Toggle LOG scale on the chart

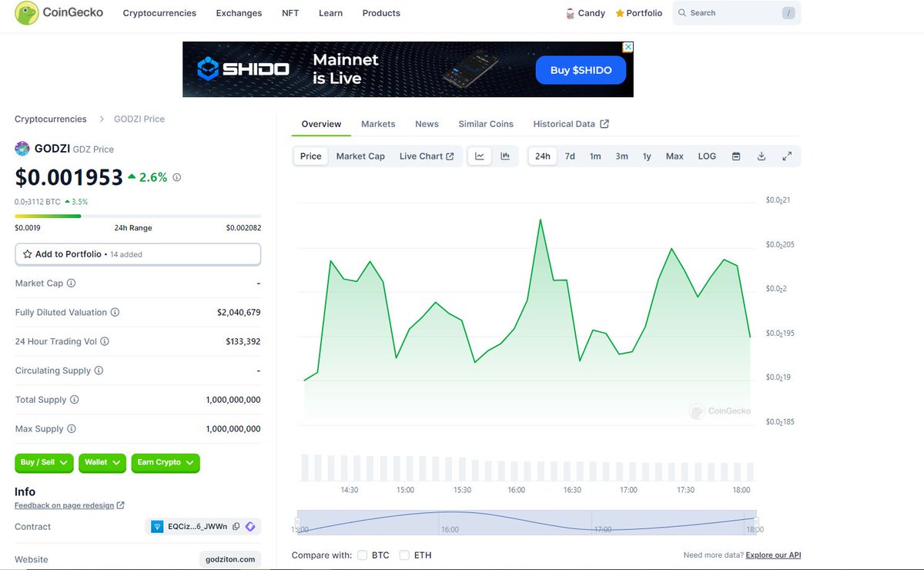(707, 156)
